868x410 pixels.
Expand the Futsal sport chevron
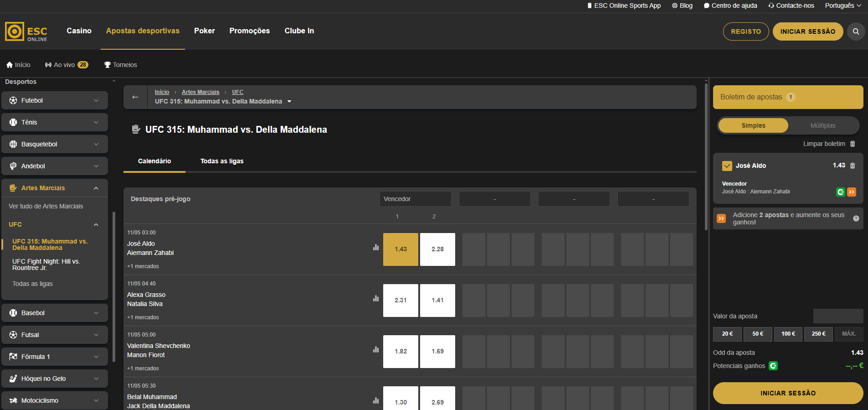[x=96, y=335]
